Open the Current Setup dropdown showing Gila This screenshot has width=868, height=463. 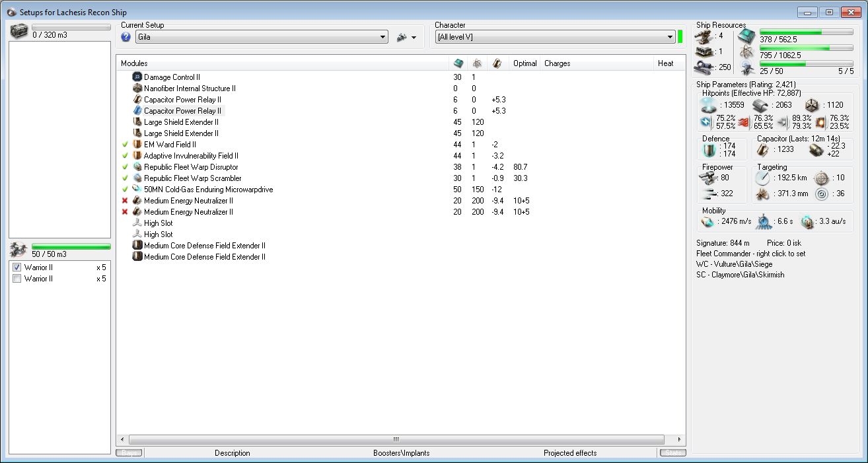(262, 38)
